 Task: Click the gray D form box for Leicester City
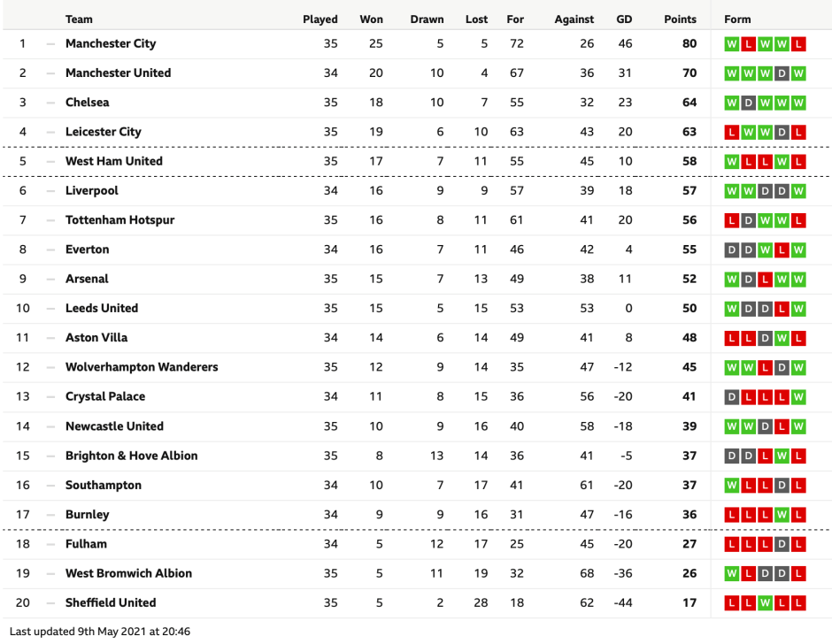pyautogui.click(x=782, y=132)
